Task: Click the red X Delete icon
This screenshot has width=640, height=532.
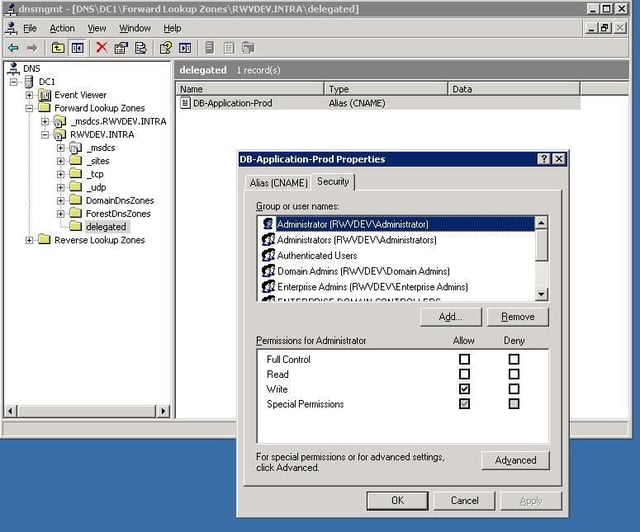Action: pyautogui.click(x=102, y=47)
